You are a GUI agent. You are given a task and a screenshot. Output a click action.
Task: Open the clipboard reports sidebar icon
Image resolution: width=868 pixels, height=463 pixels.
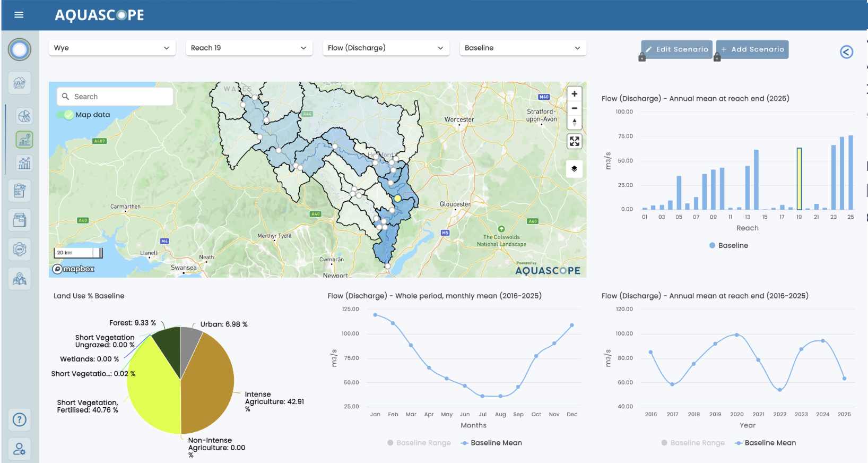(x=20, y=190)
